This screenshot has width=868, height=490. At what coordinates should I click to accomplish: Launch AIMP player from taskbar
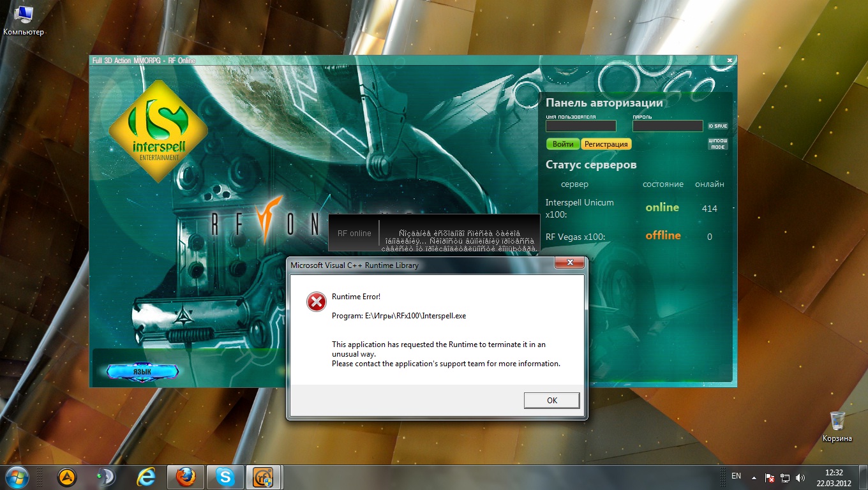coord(67,477)
